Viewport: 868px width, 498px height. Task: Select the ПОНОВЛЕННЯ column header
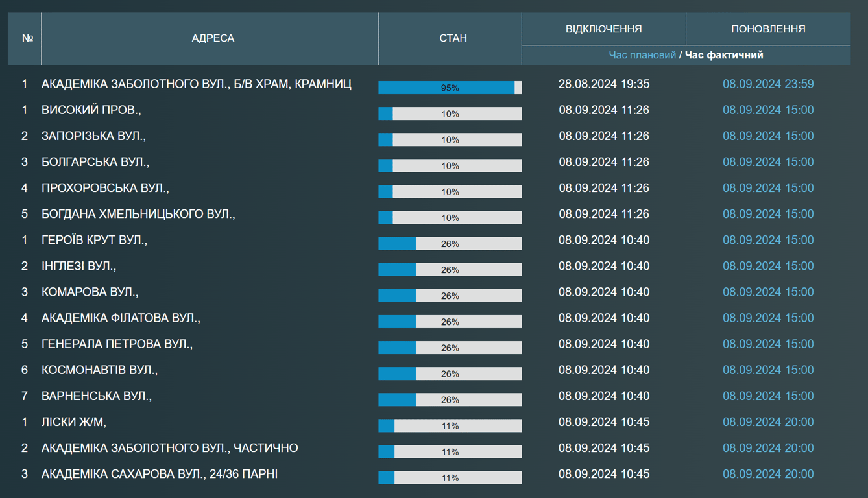tap(768, 29)
